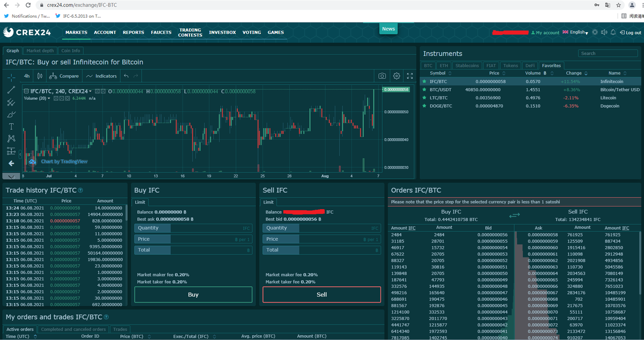Redo the chart action
Viewport: 644px width, 340px height.
(136, 76)
